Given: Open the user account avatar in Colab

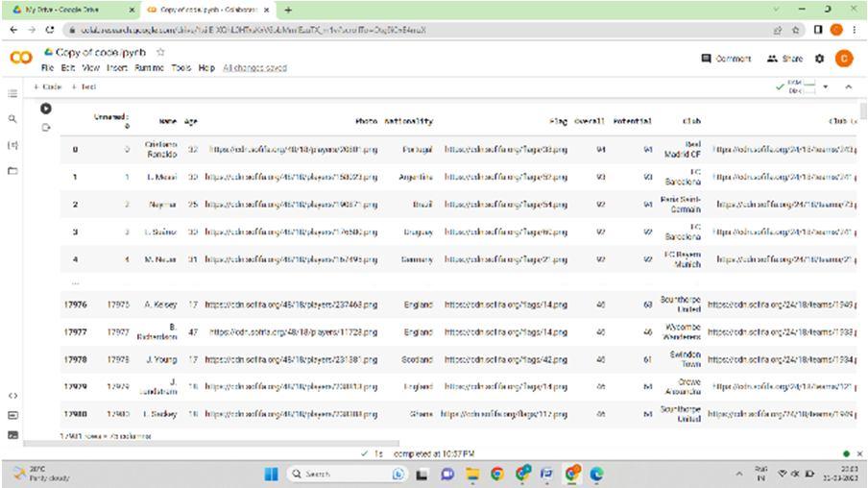Looking at the screenshot, I should [x=844, y=59].
